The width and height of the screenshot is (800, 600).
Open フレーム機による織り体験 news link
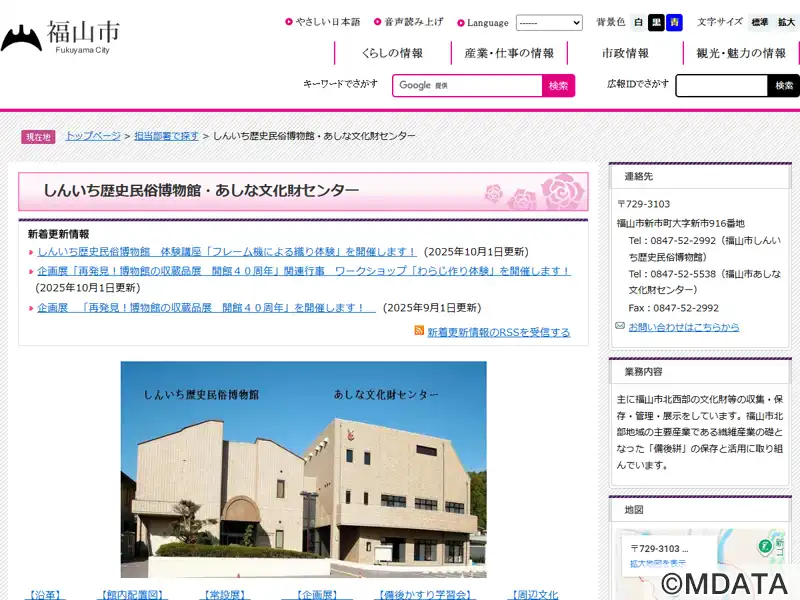coord(227,252)
